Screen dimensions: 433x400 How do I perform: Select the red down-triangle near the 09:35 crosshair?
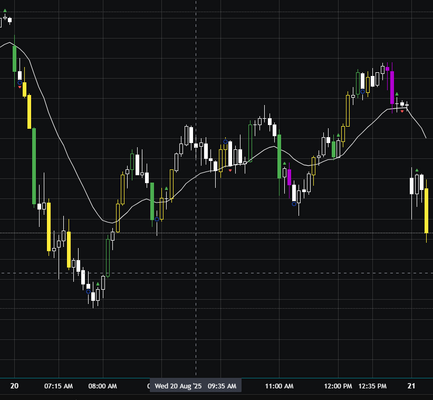[230, 170]
